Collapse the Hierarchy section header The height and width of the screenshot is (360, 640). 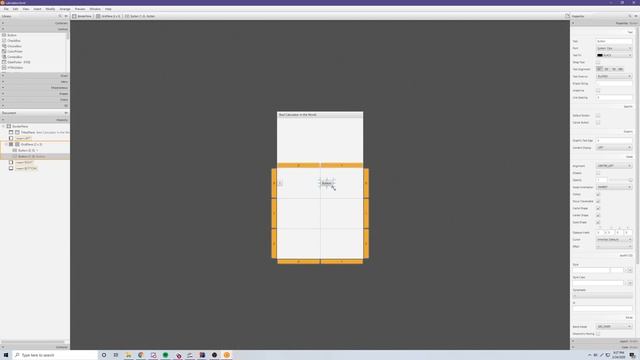tap(35, 120)
